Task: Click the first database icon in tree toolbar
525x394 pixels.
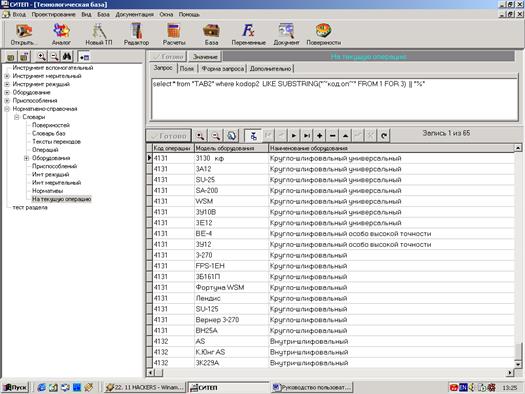Action: (x=11, y=57)
